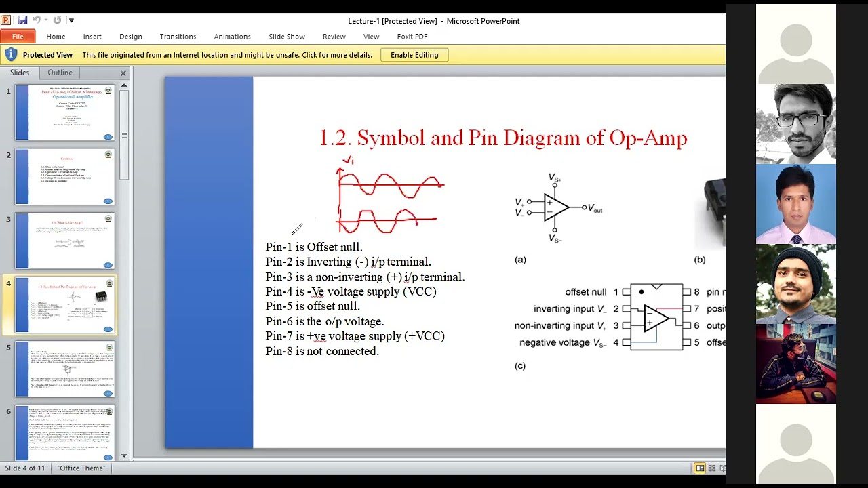Click the 8-pin IC pin diagram (c)
The height and width of the screenshot is (488, 868).
click(656, 317)
